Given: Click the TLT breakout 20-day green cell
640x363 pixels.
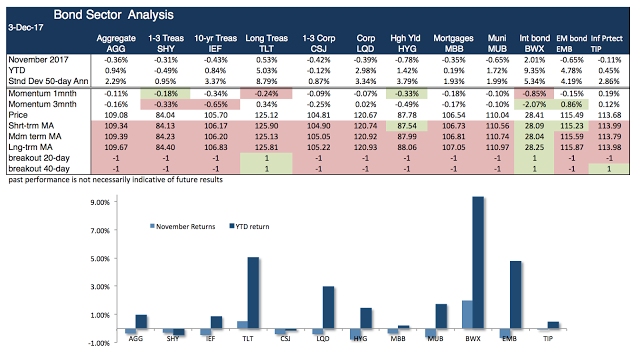Looking at the screenshot, I should [x=267, y=158].
